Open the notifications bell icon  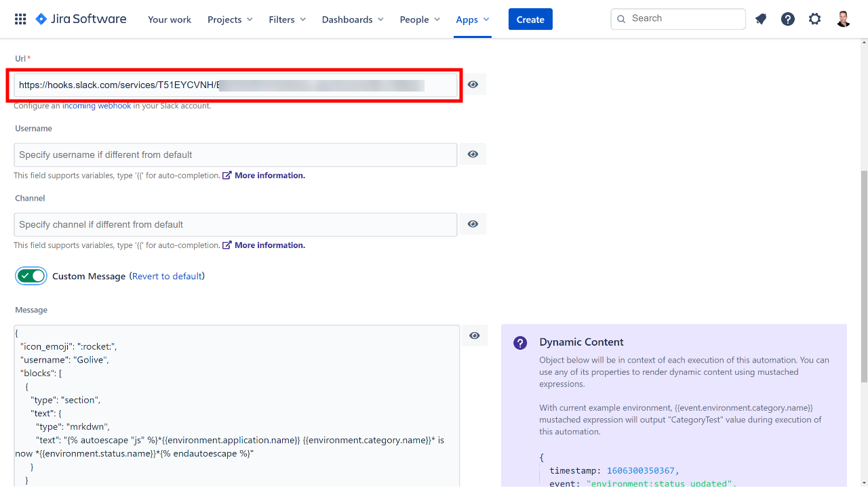(x=761, y=19)
